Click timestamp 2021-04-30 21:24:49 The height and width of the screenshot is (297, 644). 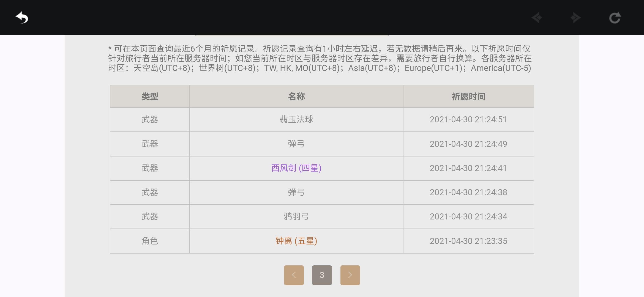pos(468,144)
